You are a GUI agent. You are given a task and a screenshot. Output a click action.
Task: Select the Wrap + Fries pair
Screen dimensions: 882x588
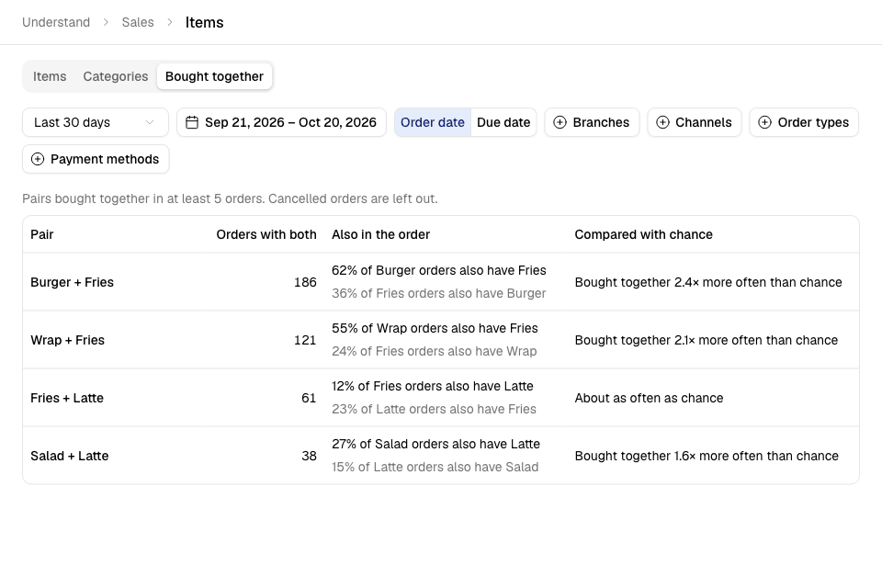(67, 341)
